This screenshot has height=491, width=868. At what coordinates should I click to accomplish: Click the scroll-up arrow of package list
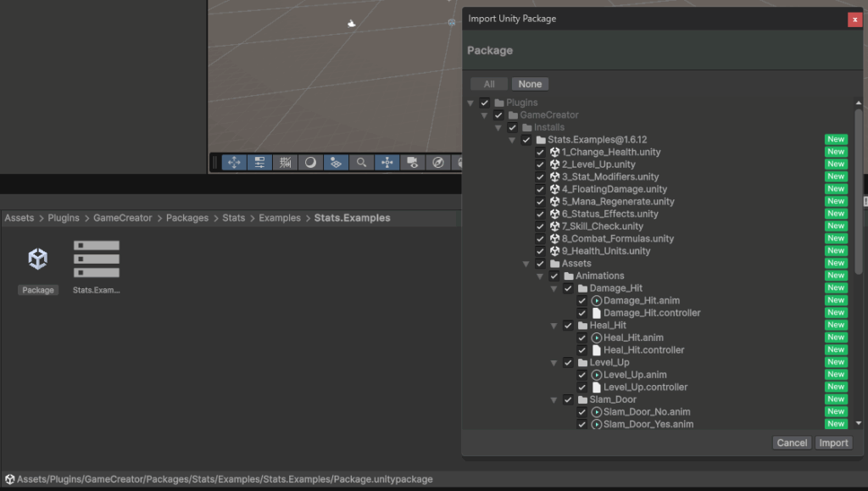[x=859, y=103]
